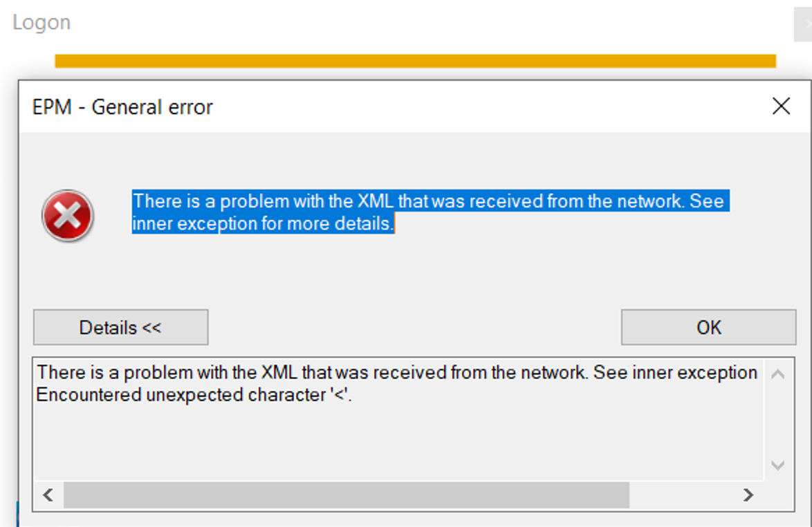The width and height of the screenshot is (812, 527).
Task: Click the 'EPM - General error' title bar
Action: 394,107
